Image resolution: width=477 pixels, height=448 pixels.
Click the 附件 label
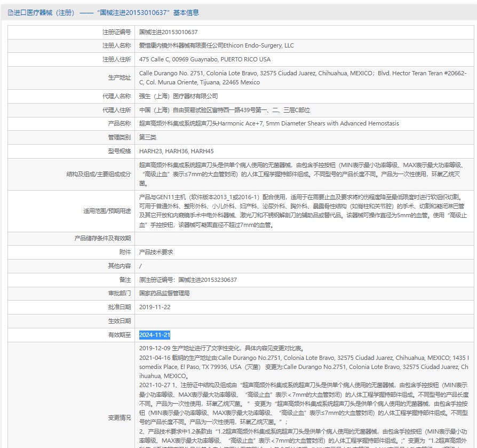point(125,253)
